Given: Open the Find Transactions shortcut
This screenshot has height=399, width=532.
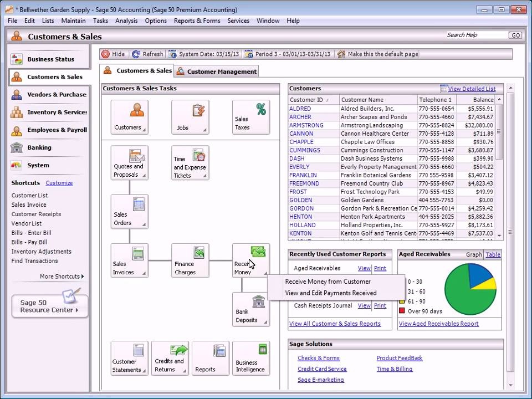Looking at the screenshot, I should (x=34, y=260).
